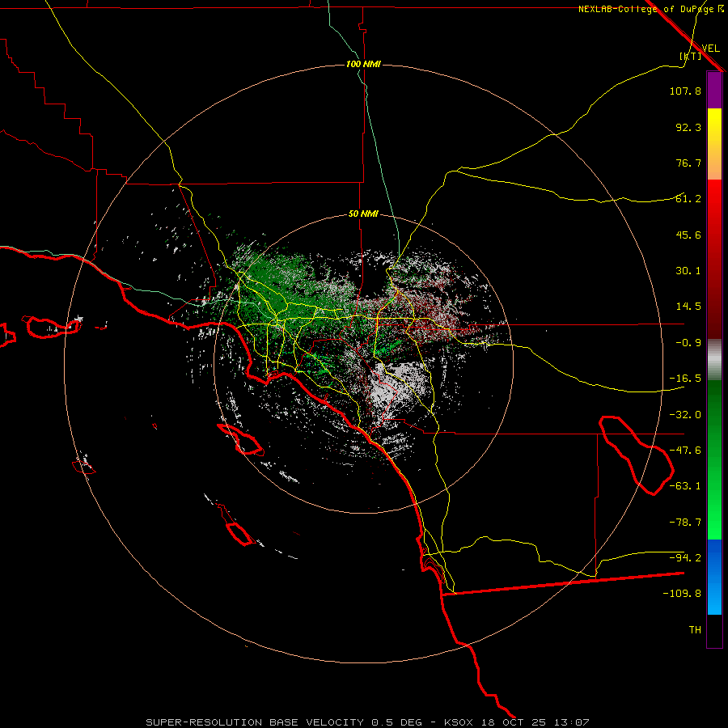This screenshot has width=728, height=728.
Task: Click the -16.5 velocity scale value
Action: tap(685, 379)
